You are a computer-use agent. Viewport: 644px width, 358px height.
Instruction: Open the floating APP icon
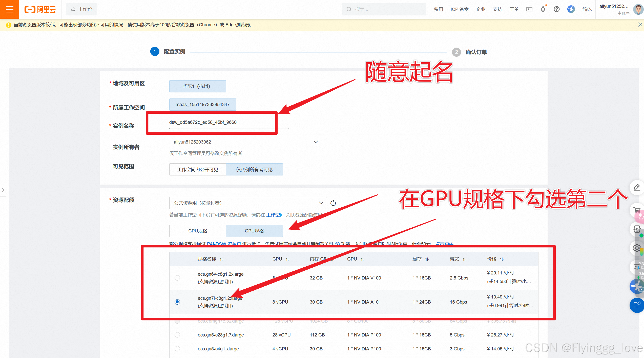[x=637, y=229]
